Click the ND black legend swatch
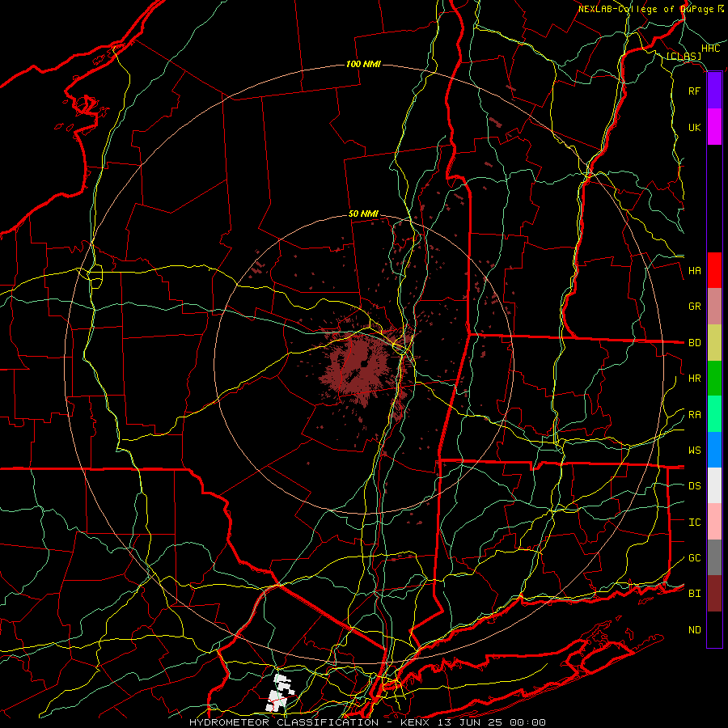The width and height of the screenshot is (728, 728). [714, 629]
